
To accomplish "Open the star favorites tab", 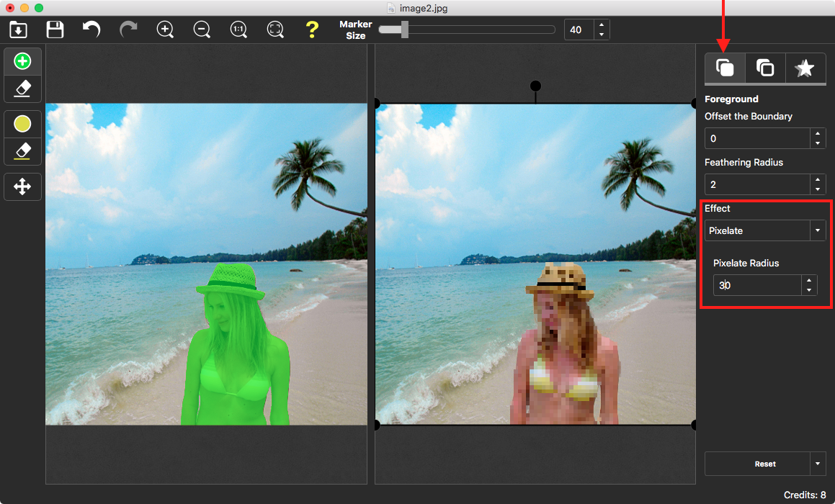I will (x=805, y=68).
